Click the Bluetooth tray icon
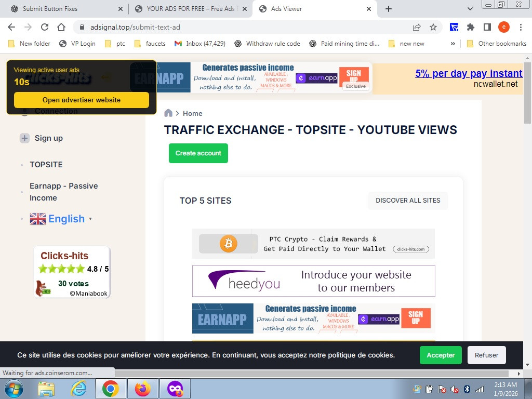This screenshot has height=399, width=532. point(467,389)
